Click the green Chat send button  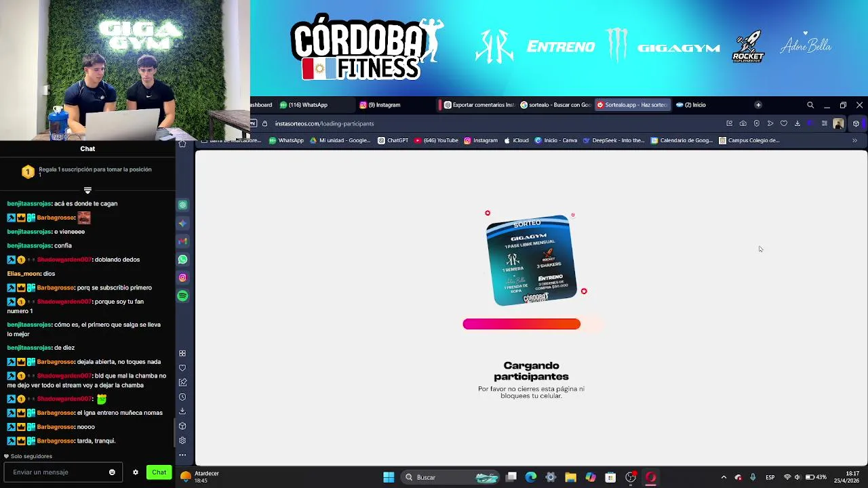point(159,472)
